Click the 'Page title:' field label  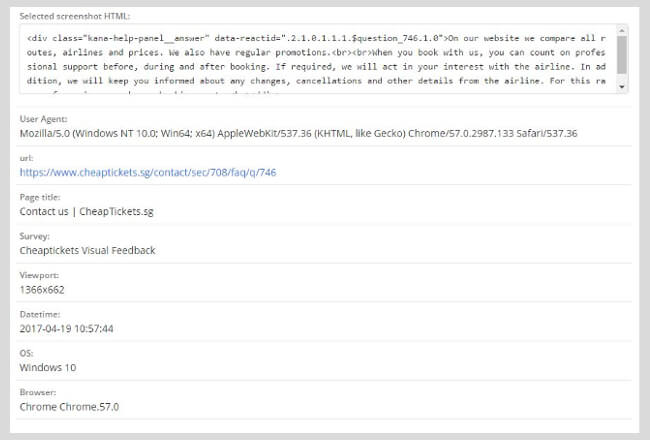pyautogui.click(x=42, y=197)
